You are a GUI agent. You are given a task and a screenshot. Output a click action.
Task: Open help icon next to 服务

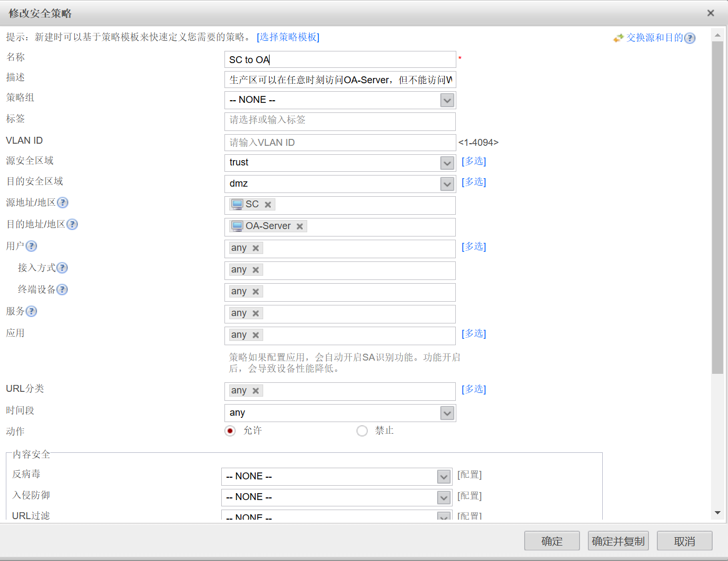tap(31, 311)
